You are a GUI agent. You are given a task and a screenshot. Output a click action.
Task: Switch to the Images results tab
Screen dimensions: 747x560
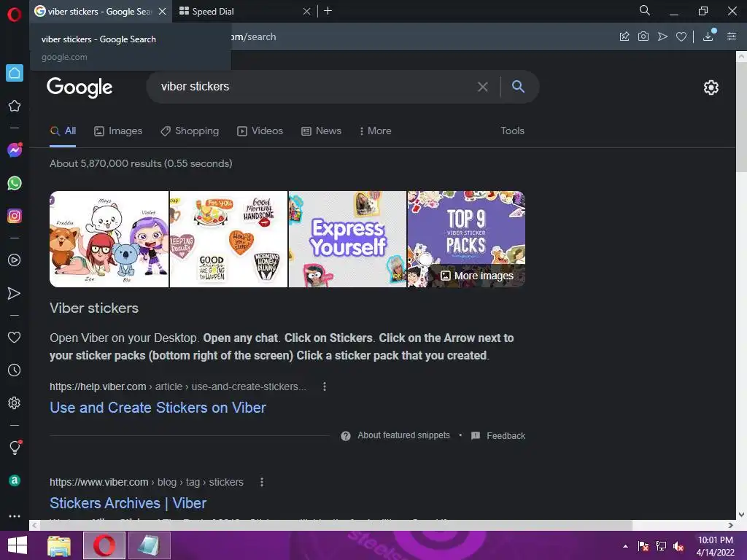coord(118,131)
